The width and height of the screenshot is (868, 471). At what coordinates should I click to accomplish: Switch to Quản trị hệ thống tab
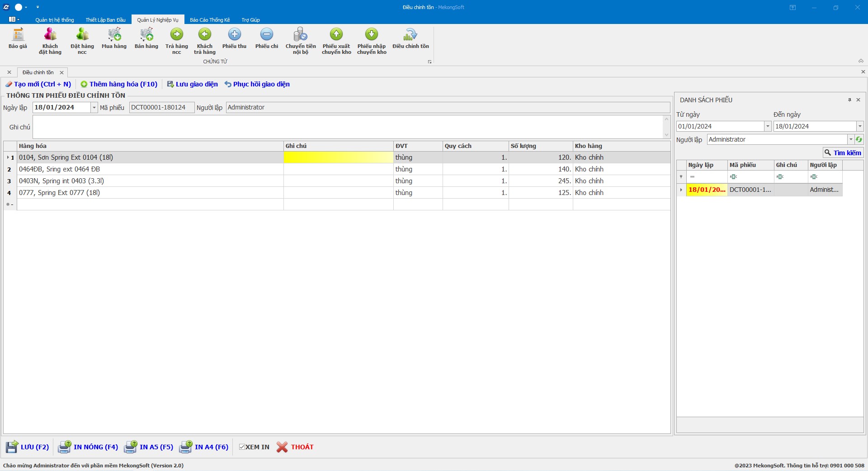pos(55,20)
